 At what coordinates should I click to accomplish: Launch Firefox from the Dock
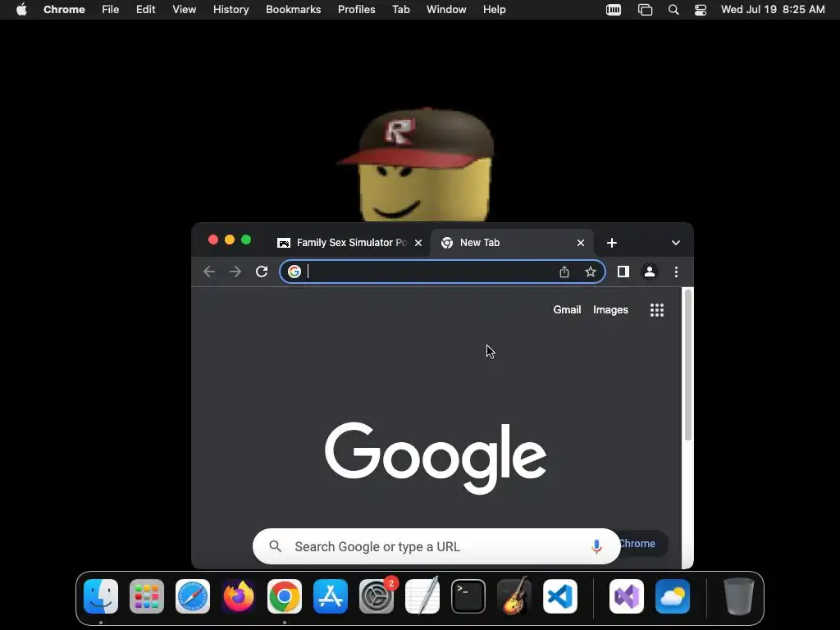pos(239,596)
